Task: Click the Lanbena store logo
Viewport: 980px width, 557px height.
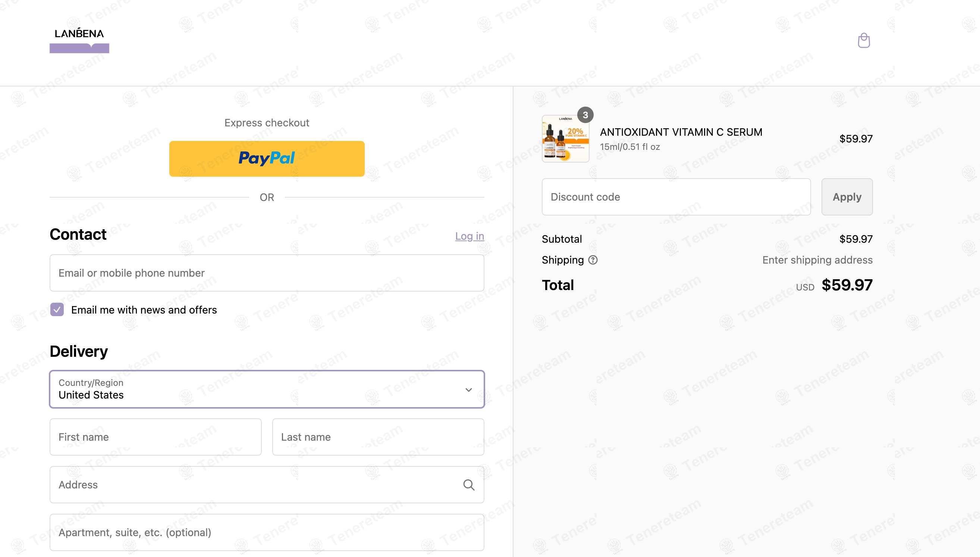Action: [79, 40]
